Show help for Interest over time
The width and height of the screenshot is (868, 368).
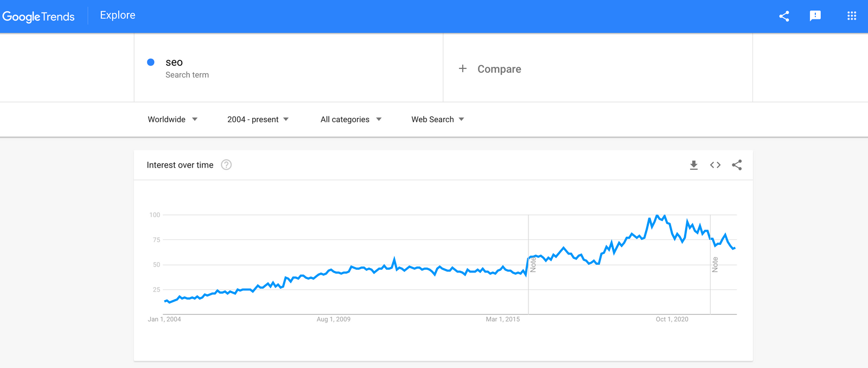point(226,165)
